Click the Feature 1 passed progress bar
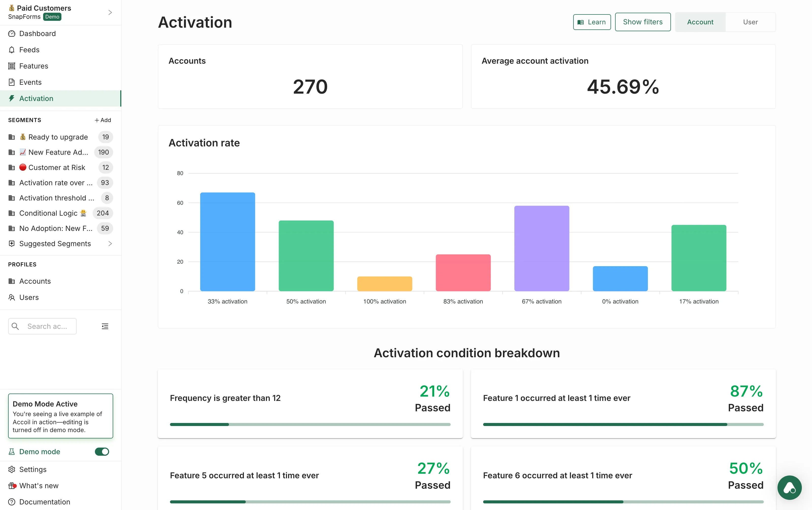This screenshot has width=812, height=510. point(623,424)
